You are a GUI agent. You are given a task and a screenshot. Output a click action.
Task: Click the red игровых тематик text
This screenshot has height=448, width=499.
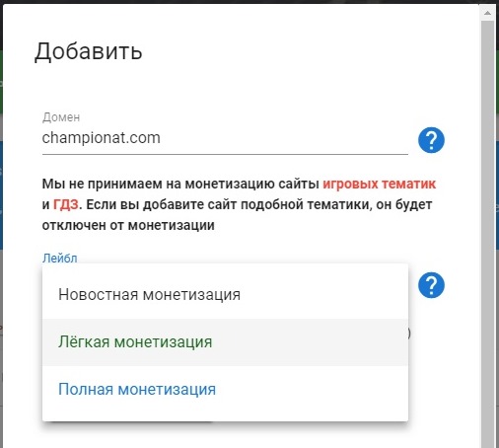coord(380,184)
